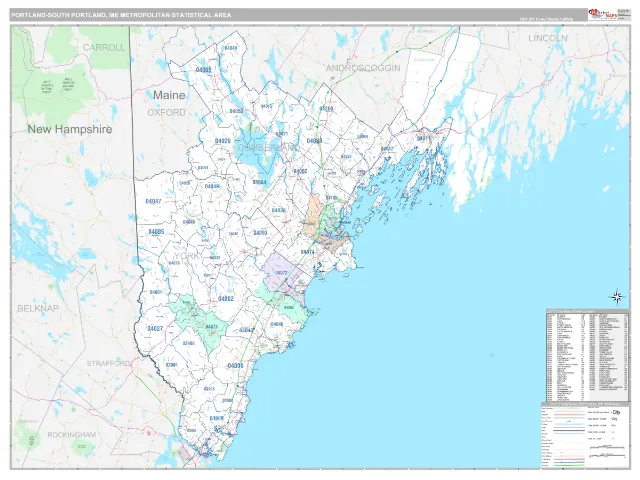Click ZIP code label 04095
Image resolution: width=640 pixels, height=480 pixels.
156,232
